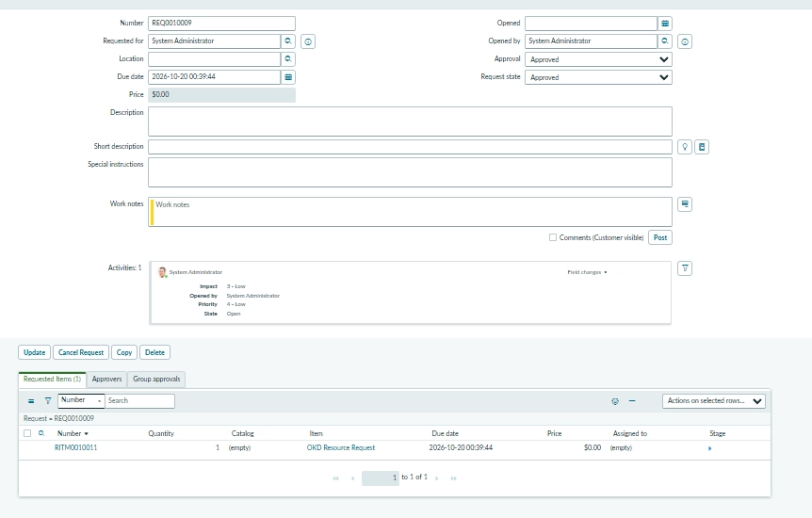The image size is (812, 518).
Task: Focus the Opened by field
Action: point(592,40)
